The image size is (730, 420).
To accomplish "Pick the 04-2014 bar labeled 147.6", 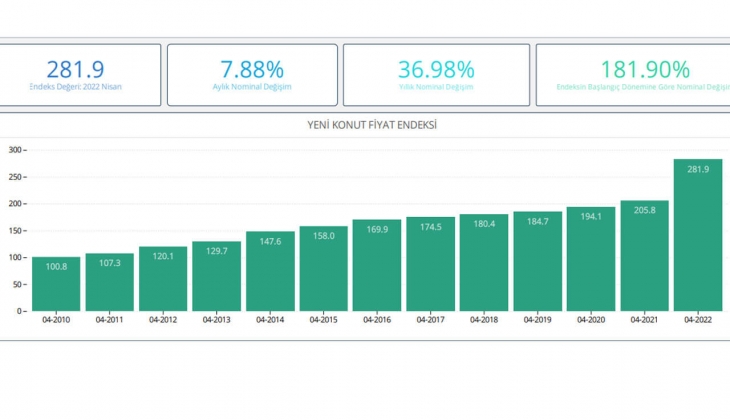I will tap(270, 271).
